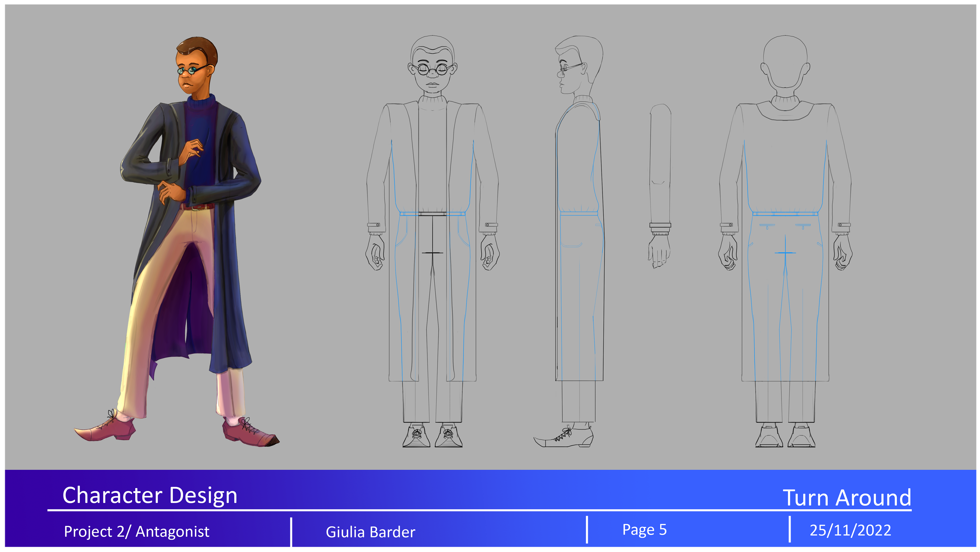Screen dimensions: 980x552
Task: Click the front-view figure's trouser crotch mark
Action: (x=433, y=252)
